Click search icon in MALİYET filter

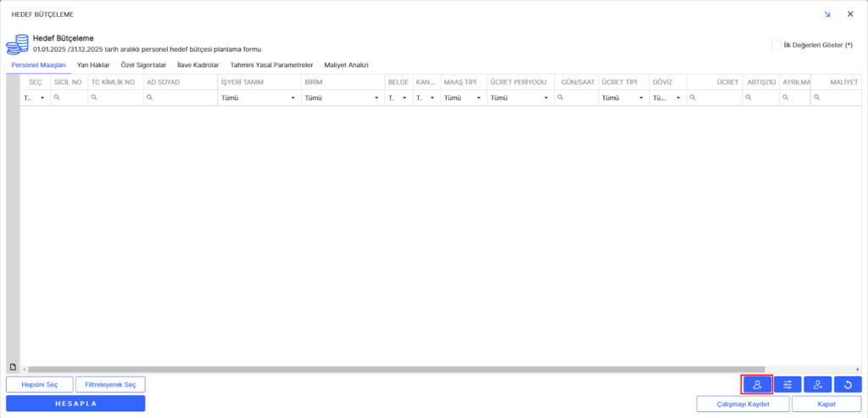(x=817, y=98)
